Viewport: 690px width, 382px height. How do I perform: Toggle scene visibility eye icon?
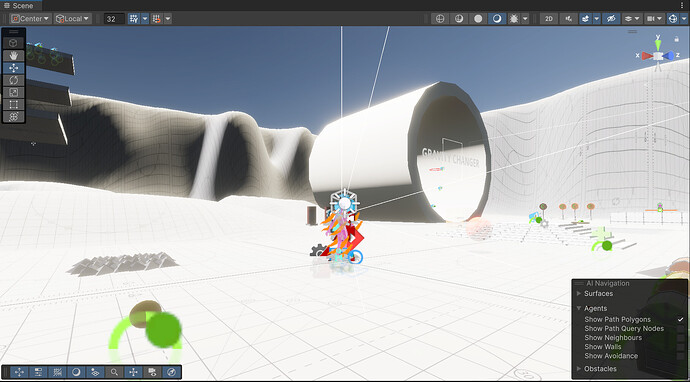pos(610,19)
